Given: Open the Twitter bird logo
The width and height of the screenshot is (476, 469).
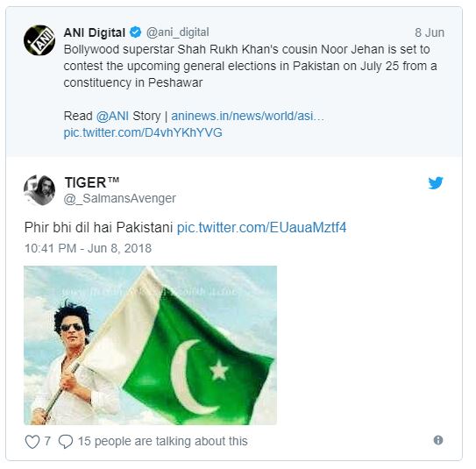Looking at the screenshot, I should click(x=436, y=182).
